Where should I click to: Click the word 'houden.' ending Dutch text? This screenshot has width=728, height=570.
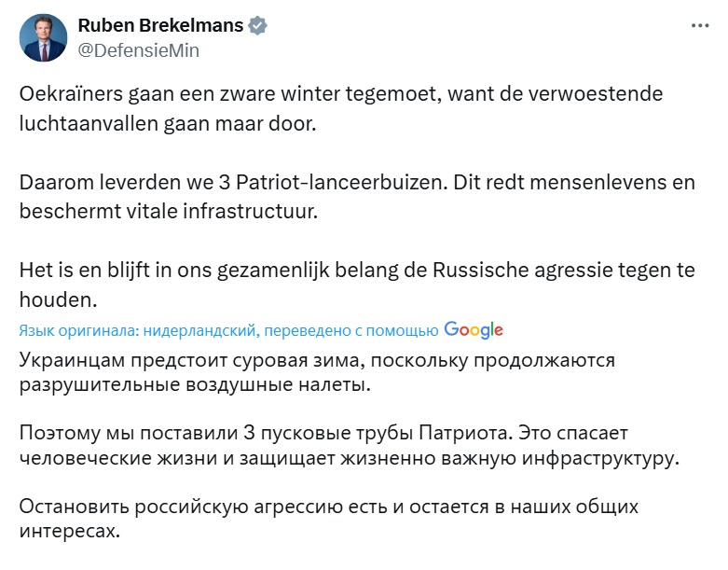pyautogui.click(x=58, y=299)
